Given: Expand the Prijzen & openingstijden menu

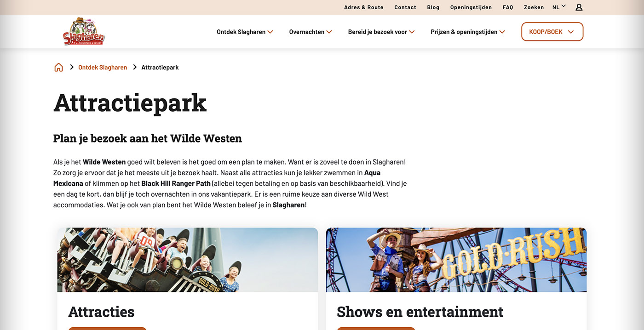Looking at the screenshot, I should (468, 32).
